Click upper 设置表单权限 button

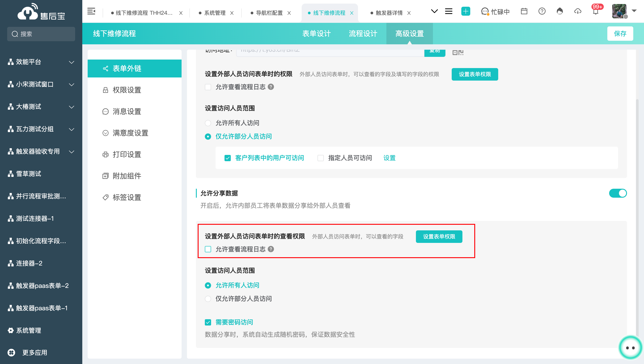pyautogui.click(x=475, y=74)
